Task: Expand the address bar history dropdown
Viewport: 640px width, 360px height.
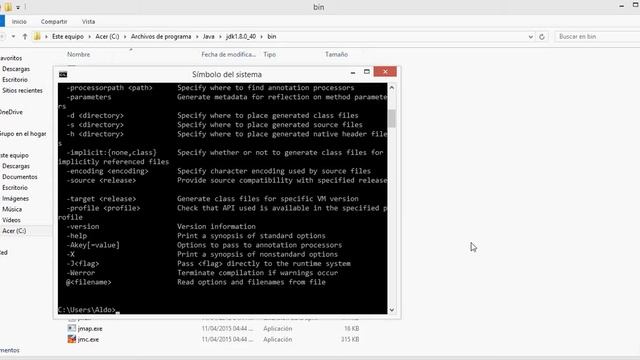Action: (531, 37)
